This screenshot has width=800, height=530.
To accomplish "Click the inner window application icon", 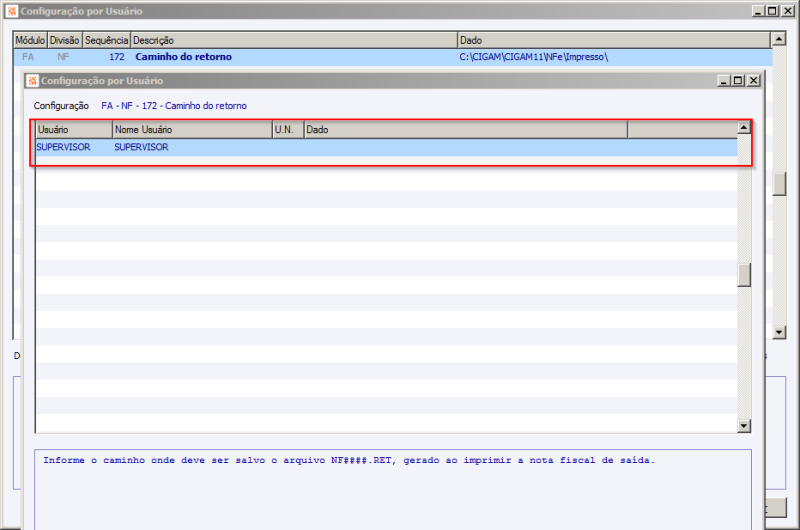I will (x=33, y=81).
